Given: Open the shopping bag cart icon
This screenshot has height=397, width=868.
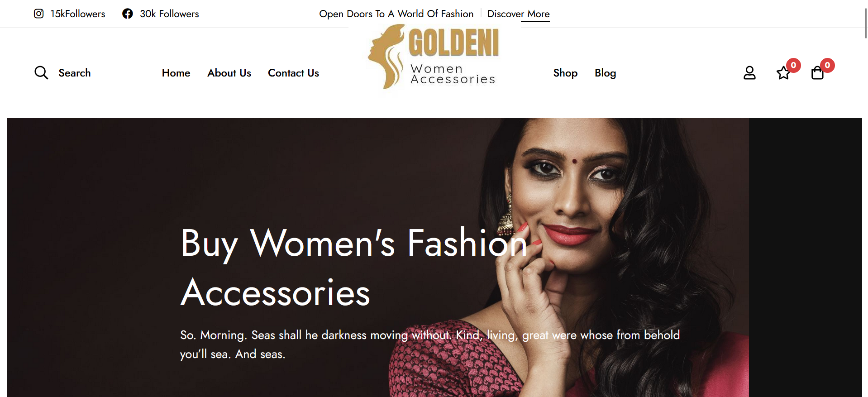Looking at the screenshot, I should coord(817,73).
